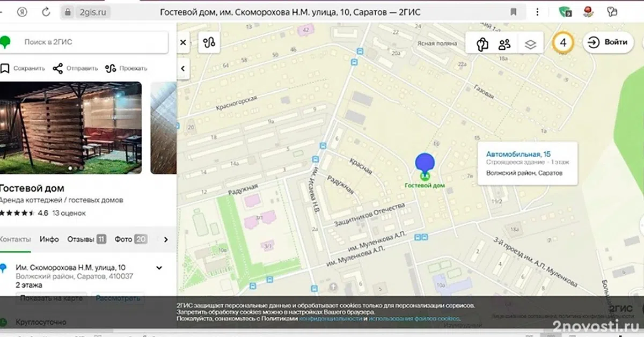Open the friends on map icon
Screen dimensions: 644x337
pos(504,44)
